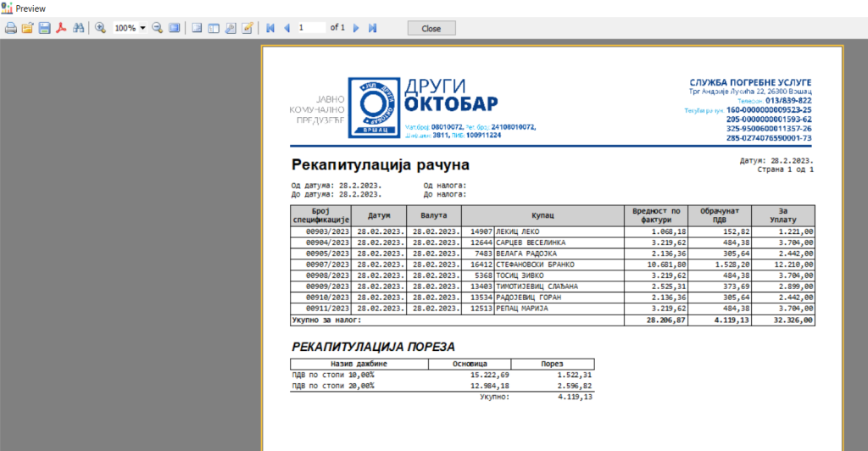Click the page number input field
868x451 pixels.
(310, 28)
